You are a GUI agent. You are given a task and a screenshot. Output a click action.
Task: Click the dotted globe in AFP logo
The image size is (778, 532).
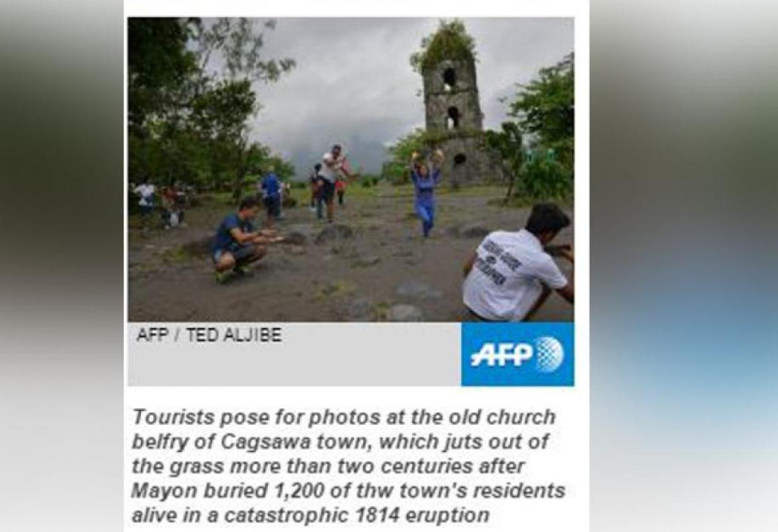[550, 353]
